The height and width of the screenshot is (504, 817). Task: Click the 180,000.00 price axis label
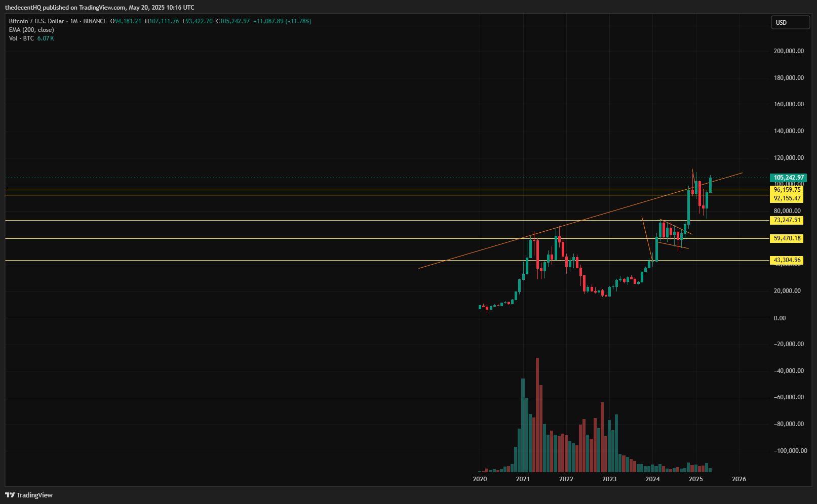coord(789,78)
